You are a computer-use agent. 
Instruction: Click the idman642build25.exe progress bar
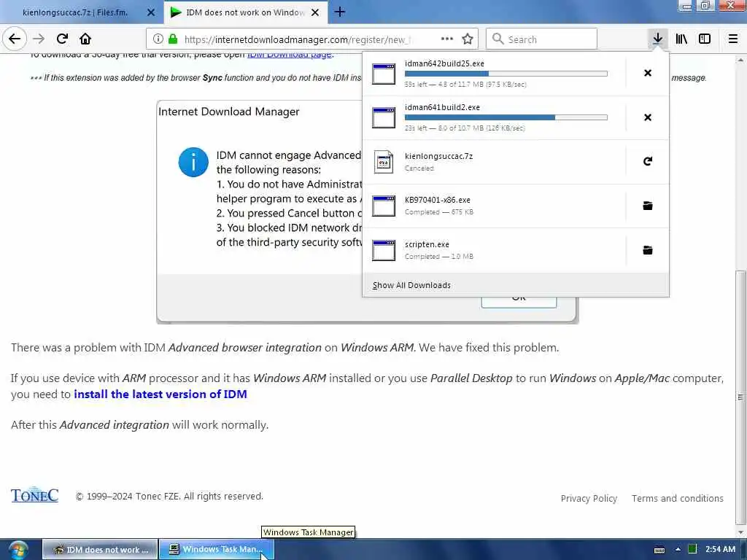pyautogui.click(x=506, y=74)
